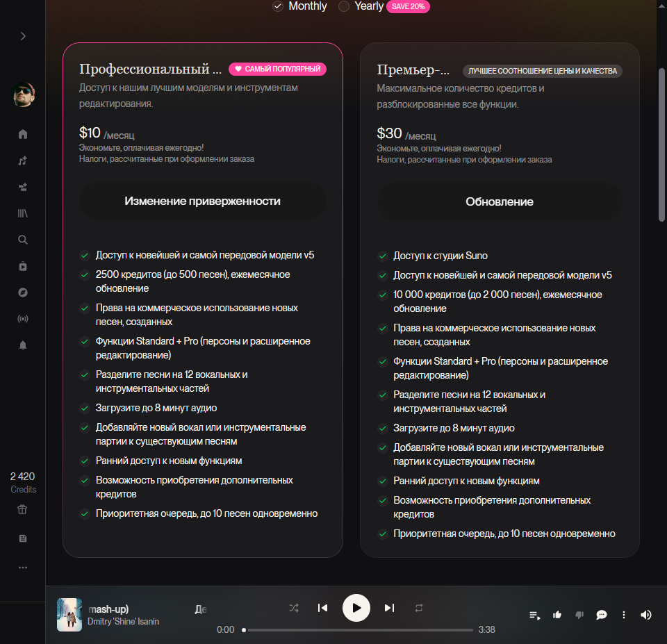Open the Library icon in sidebar

(23, 213)
